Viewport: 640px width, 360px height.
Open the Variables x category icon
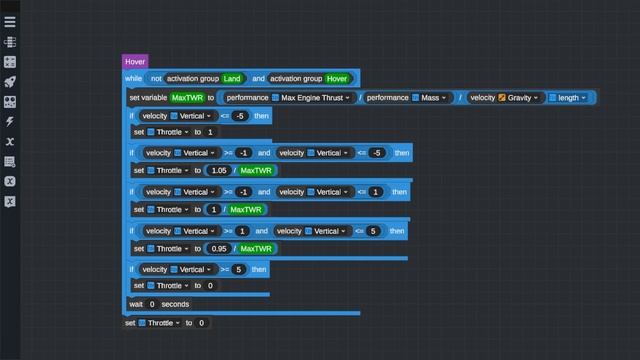pos(10,141)
